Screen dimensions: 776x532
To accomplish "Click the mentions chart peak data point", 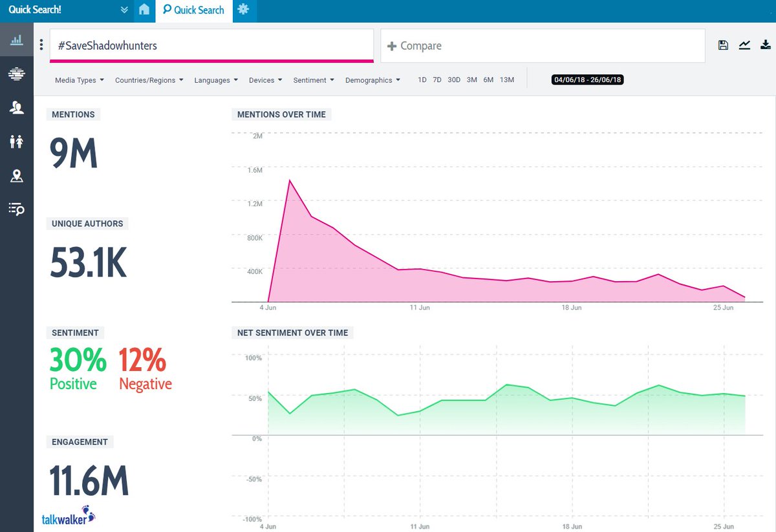I will 289,180.
